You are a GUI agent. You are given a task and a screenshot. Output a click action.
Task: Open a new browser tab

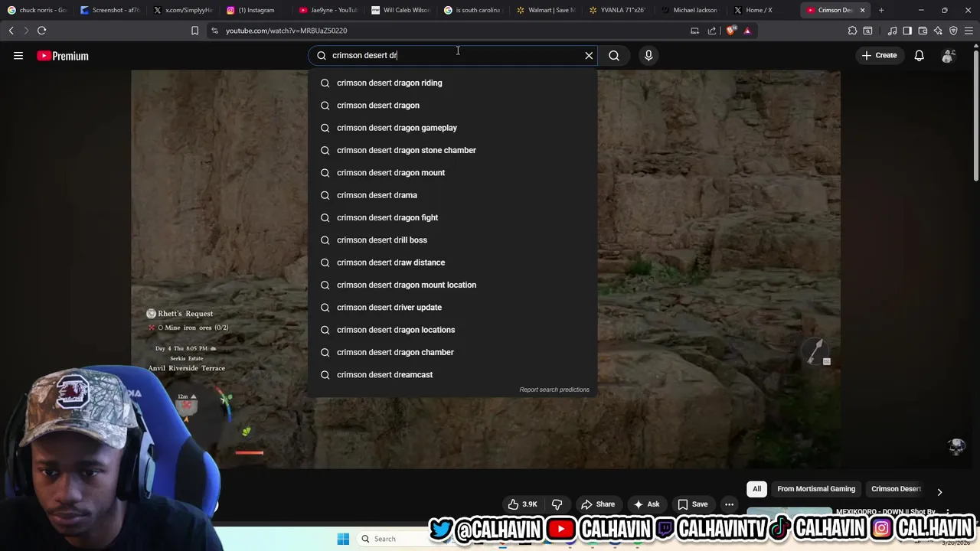coord(881,10)
